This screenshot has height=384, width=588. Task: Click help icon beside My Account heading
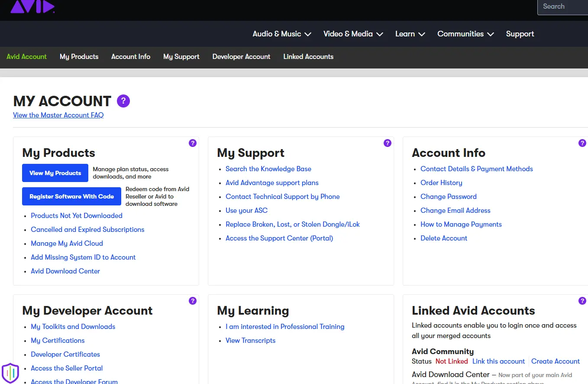tap(123, 101)
